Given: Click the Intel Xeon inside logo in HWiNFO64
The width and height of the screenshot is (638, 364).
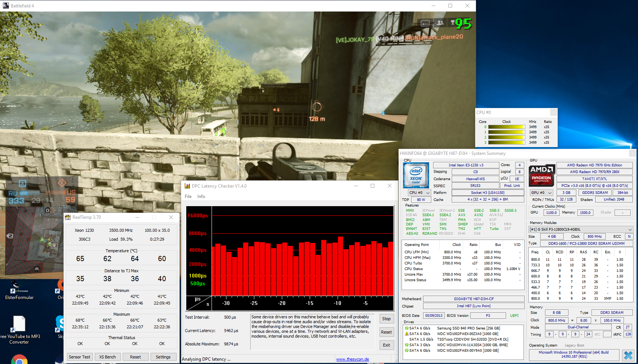Looking at the screenshot, I should (416, 175).
